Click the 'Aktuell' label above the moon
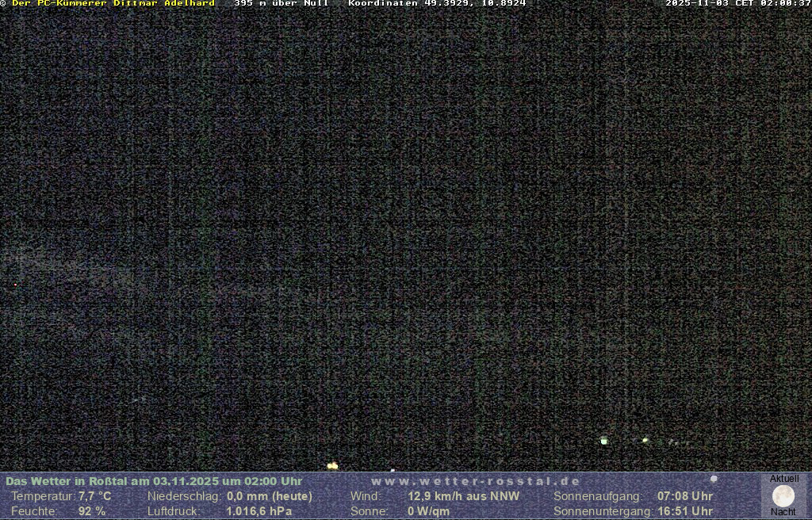This screenshot has width=812, height=520. [784, 479]
